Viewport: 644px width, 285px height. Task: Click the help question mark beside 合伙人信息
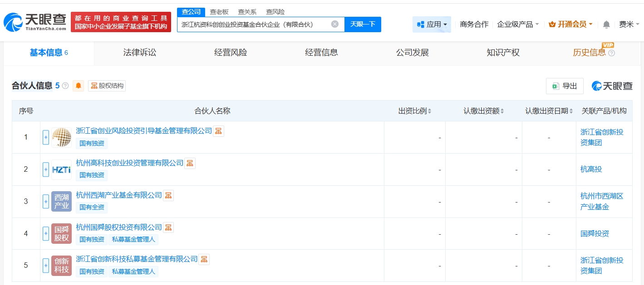tap(65, 86)
